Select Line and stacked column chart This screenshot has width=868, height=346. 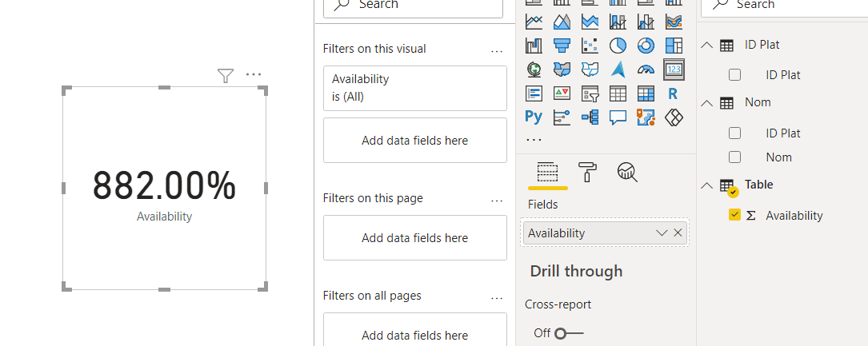coord(618,22)
